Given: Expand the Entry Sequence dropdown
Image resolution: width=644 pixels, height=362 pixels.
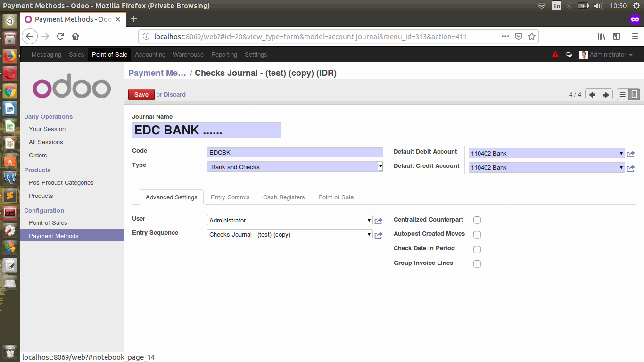Looking at the screenshot, I should click(x=290, y=235).
